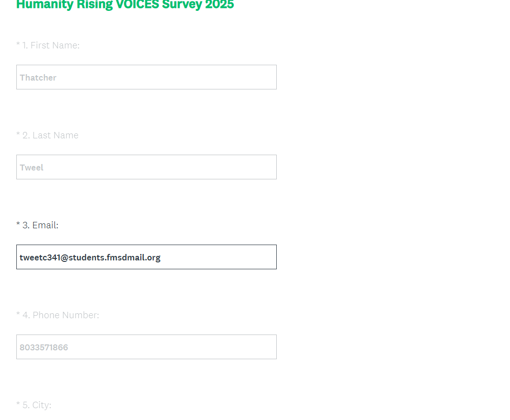Click the 8033571866 phone number text
This screenshot has width=510, height=420.
click(44, 347)
